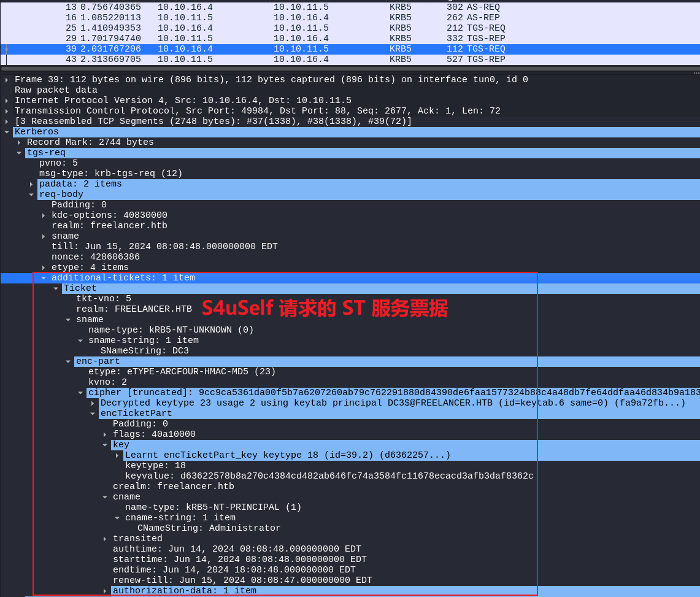
Task: Expand the kdc-options field
Action: click(x=44, y=215)
